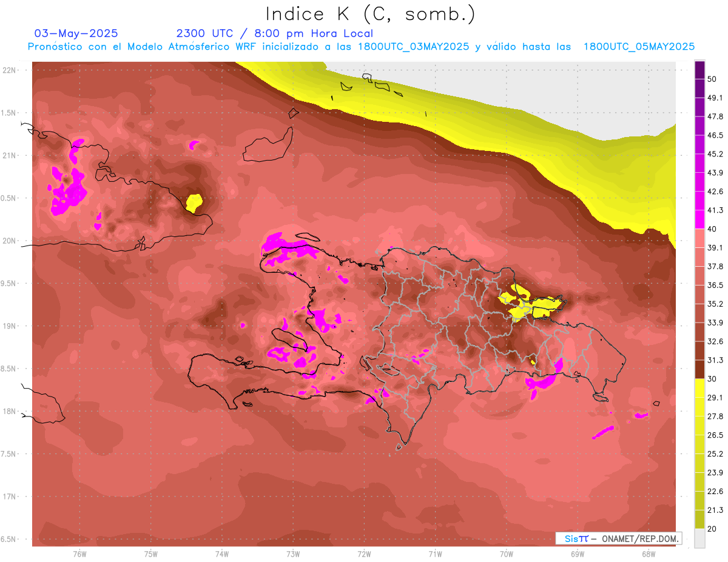Click the colorbar value "45.2"

pyautogui.click(x=715, y=154)
